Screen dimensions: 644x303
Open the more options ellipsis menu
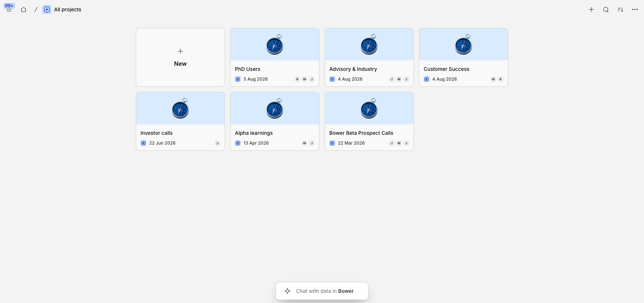pyautogui.click(x=635, y=9)
